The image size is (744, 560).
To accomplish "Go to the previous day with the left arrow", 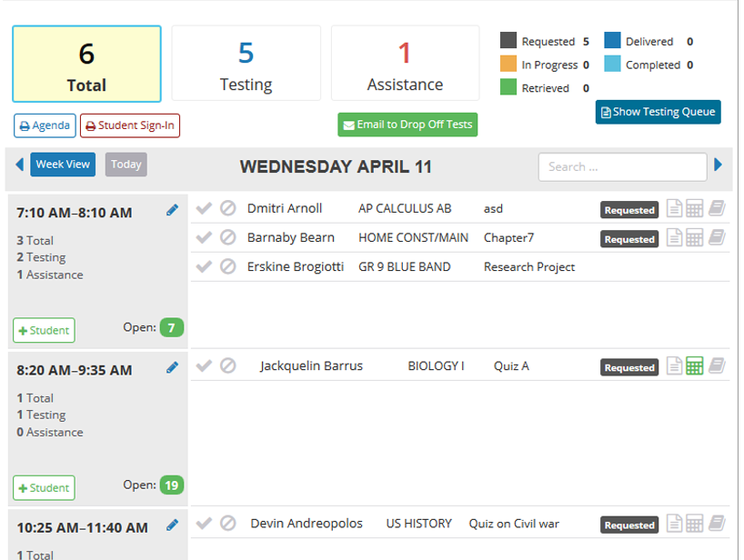I will tap(19, 165).
